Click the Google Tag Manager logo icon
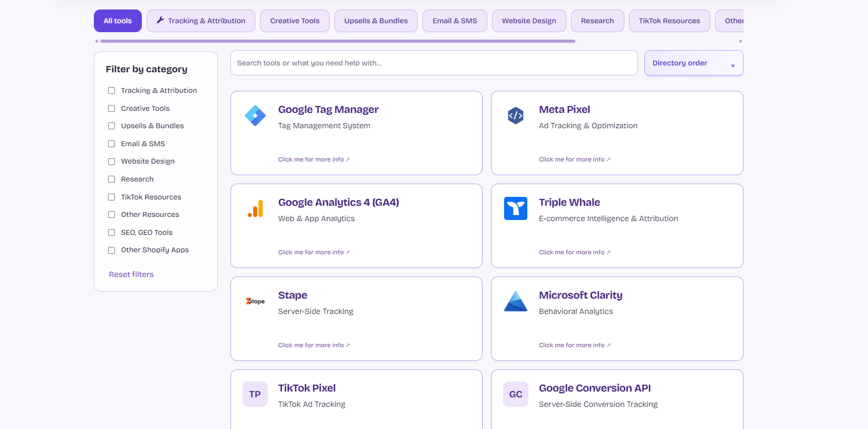The height and width of the screenshot is (429, 868). click(x=255, y=116)
